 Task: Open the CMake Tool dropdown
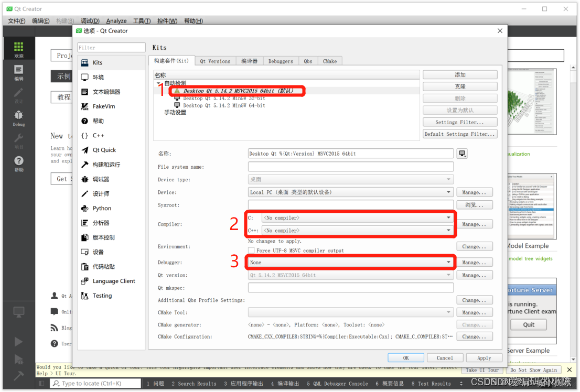[x=351, y=312]
